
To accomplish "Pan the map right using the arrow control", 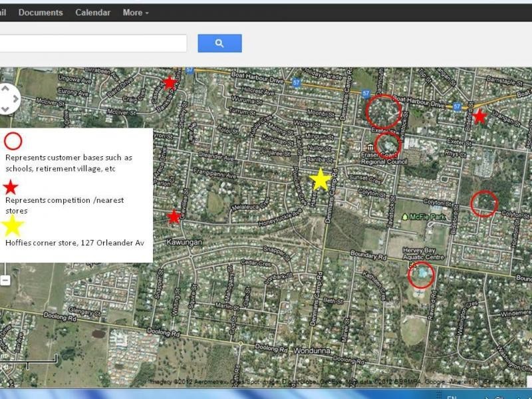I will (16, 98).
